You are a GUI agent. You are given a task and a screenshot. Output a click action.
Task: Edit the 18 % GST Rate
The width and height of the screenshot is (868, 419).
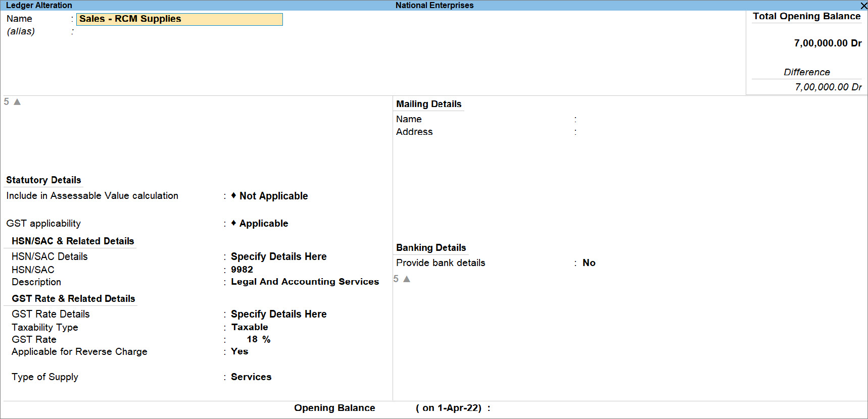tap(259, 339)
